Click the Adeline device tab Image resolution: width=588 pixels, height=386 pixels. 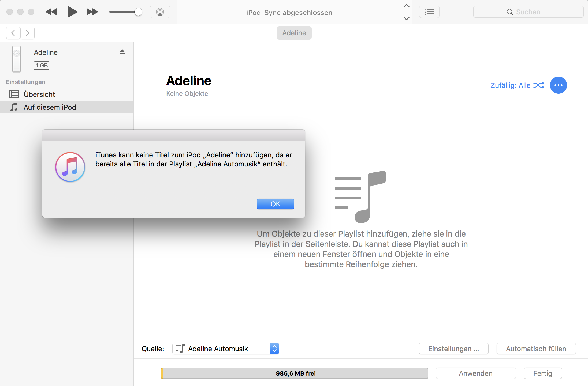(294, 33)
